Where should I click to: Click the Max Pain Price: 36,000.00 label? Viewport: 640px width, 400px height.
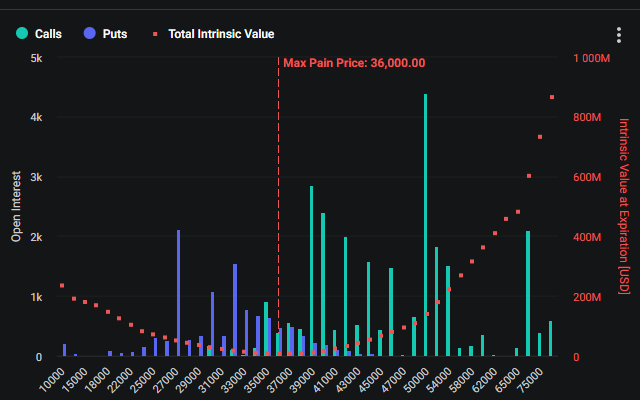pos(354,63)
